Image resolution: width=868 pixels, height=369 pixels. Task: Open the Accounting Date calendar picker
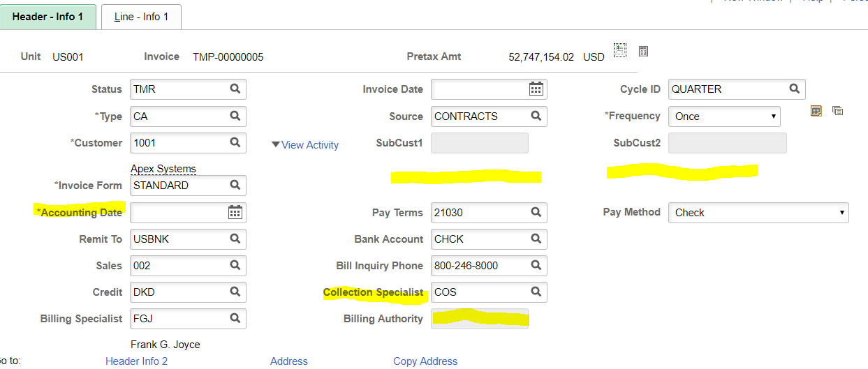click(x=235, y=212)
